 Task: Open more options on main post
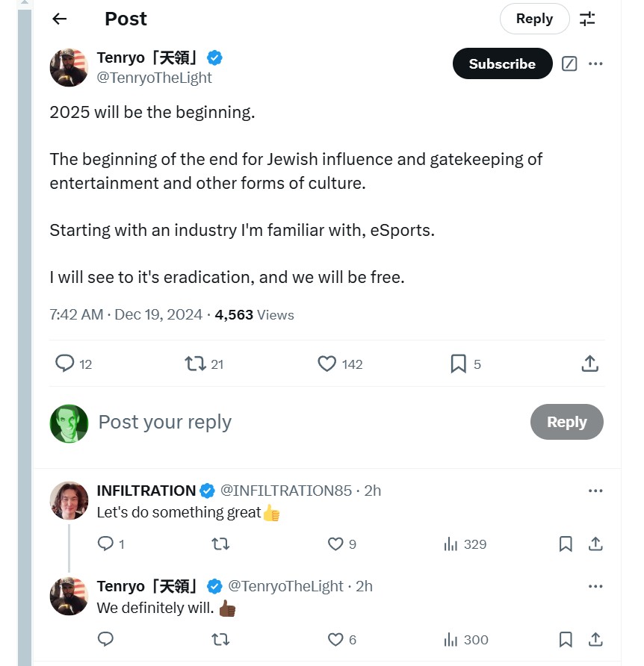[x=595, y=64]
